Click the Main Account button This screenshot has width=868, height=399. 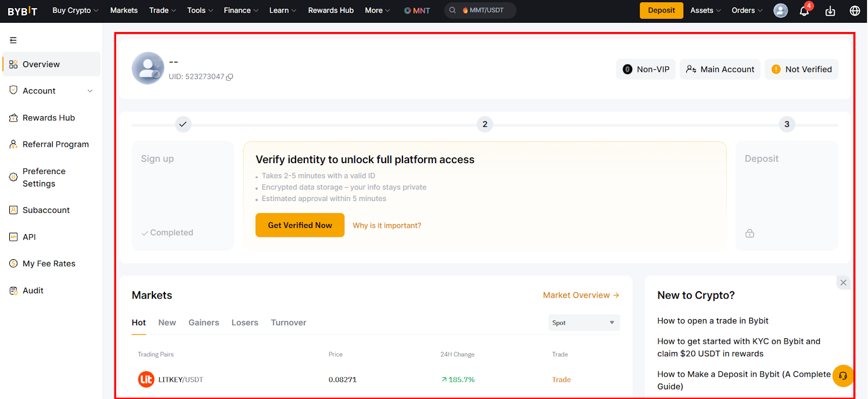click(720, 69)
